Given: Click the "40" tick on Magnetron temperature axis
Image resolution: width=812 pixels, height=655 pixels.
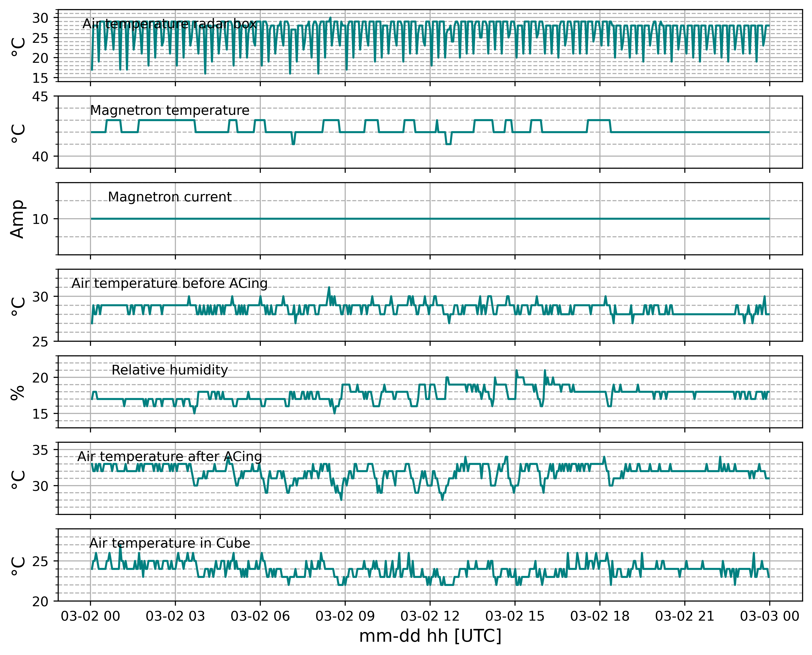Looking at the screenshot, I should click(40, 157).
